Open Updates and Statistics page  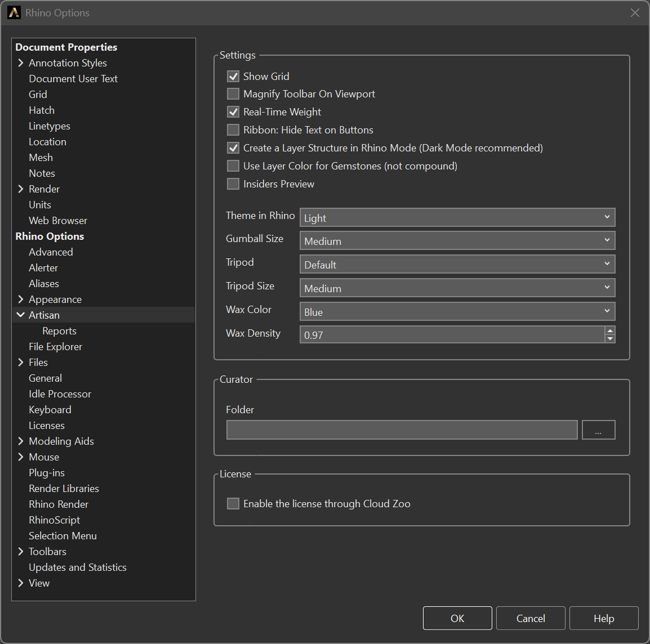point(78,567)
